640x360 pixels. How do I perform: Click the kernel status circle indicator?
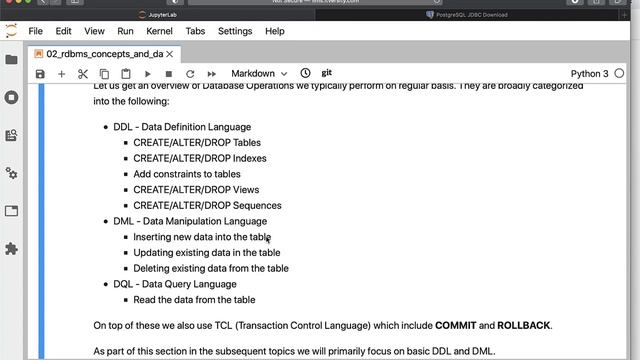point(619,73)
